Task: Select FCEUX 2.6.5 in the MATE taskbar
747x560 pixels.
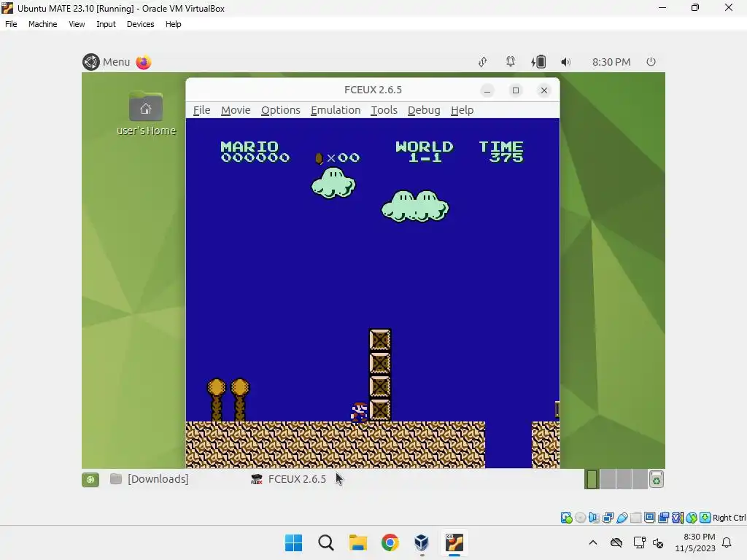Action: (x=289, y=479)
